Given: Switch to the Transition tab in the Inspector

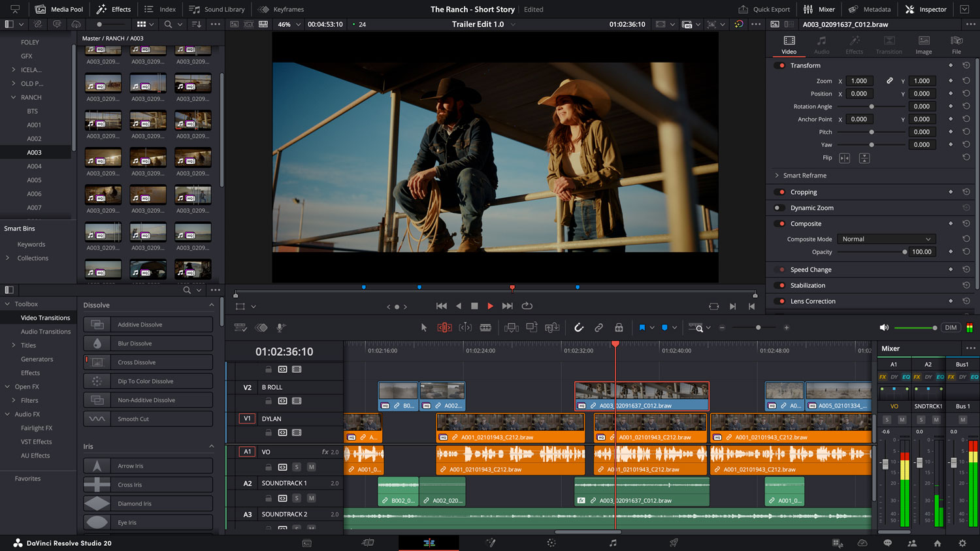Looking at the screenshot, I should click(x=889, y=45).
